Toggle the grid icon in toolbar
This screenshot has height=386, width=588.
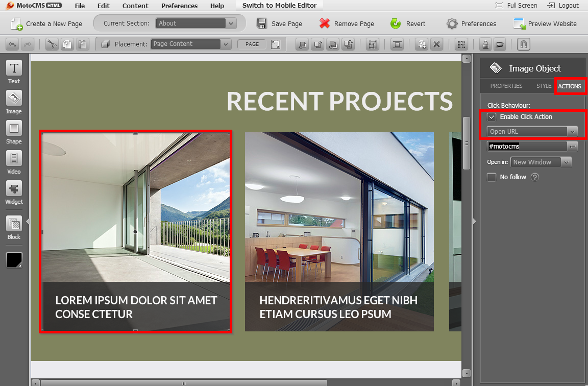pyautogui.click(x=461, y=44)
